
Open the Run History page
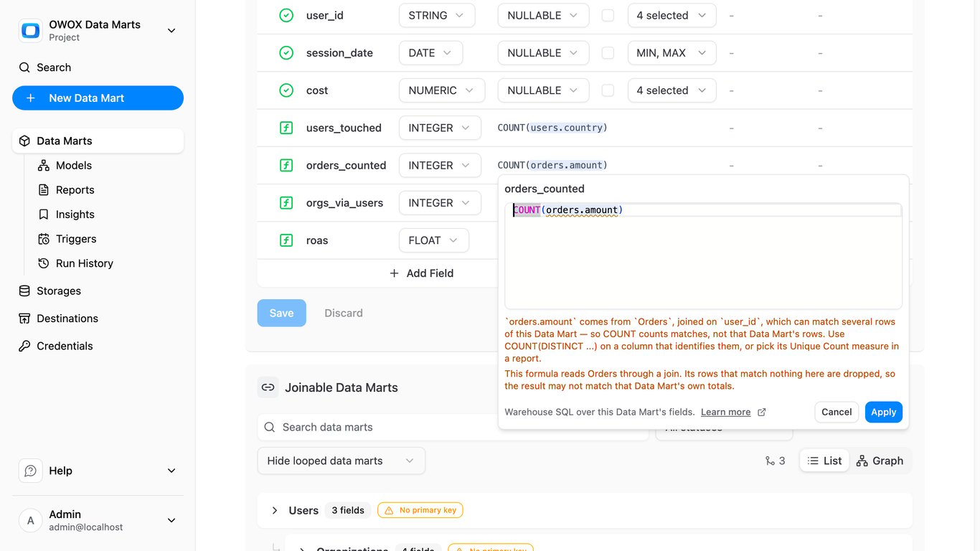tap(85, 263)
